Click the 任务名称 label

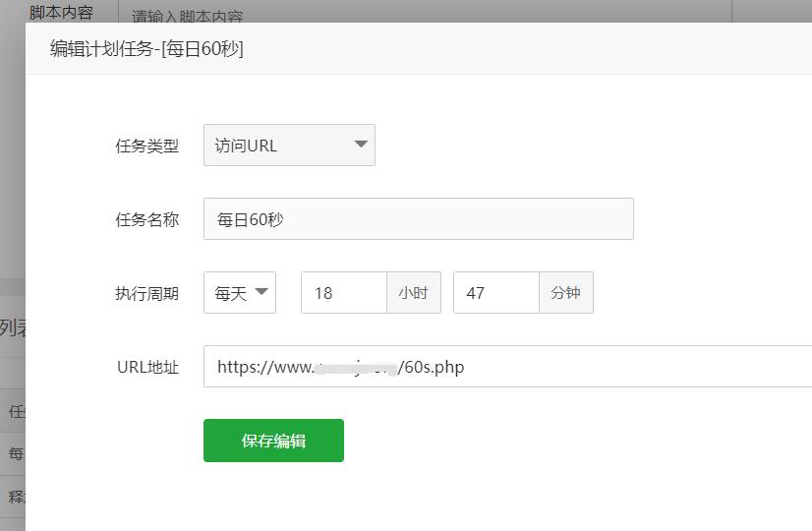(147, 219)
